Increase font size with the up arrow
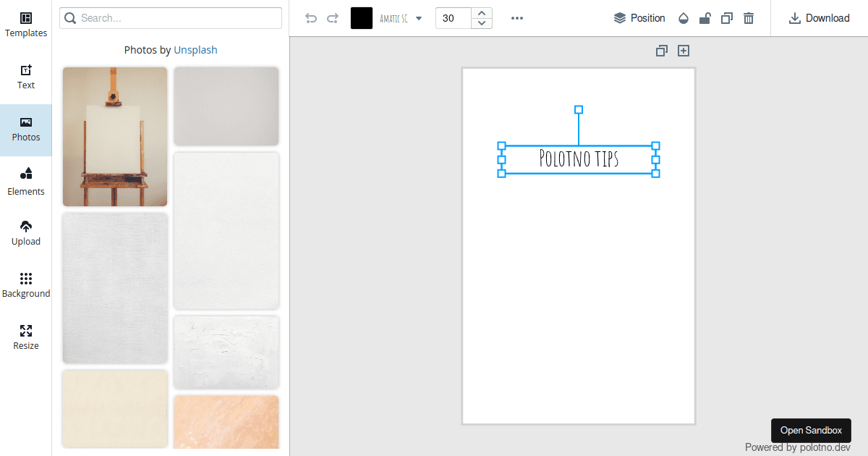 tap(482, 13)
